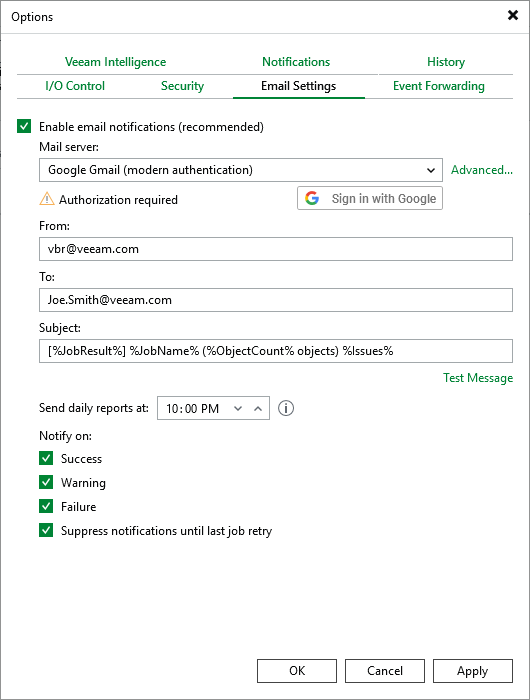
Task: Click the Google logo on sign-in button
Action: 312,198
